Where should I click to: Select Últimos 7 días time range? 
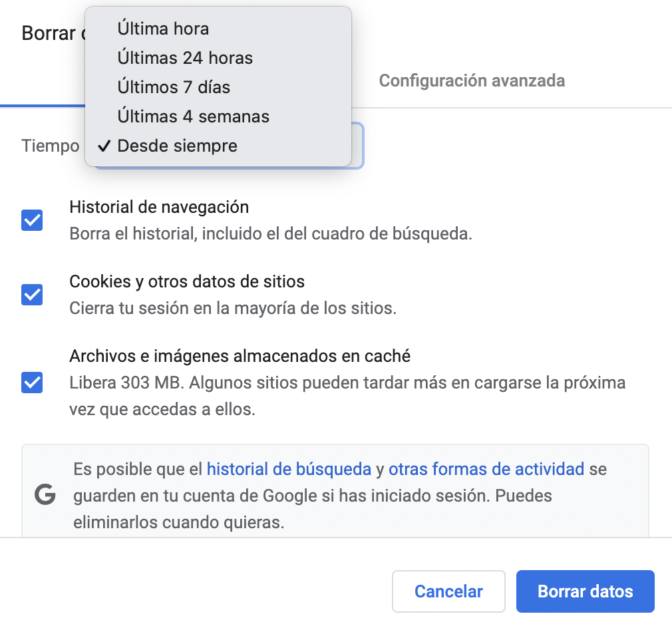[174, 87]
